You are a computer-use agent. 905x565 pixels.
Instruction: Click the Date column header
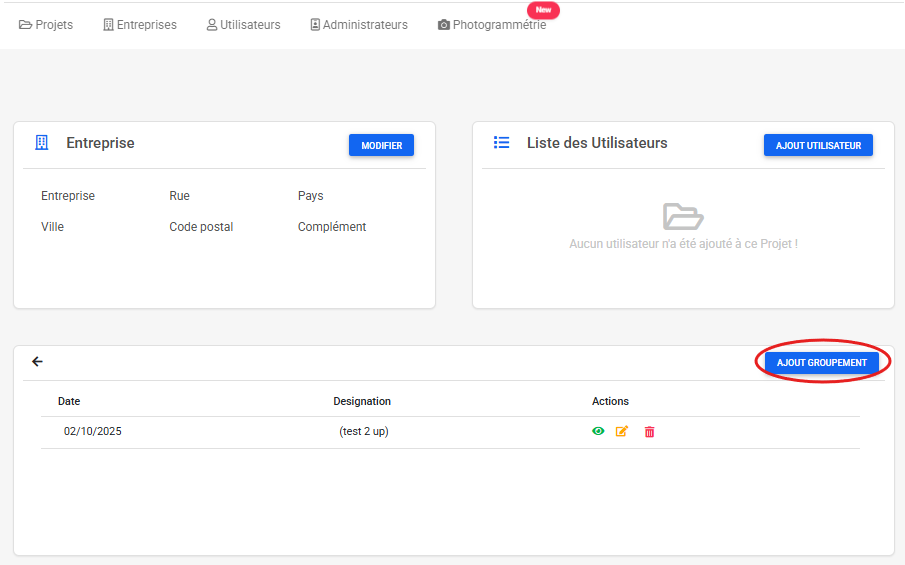tap(69, 401)
